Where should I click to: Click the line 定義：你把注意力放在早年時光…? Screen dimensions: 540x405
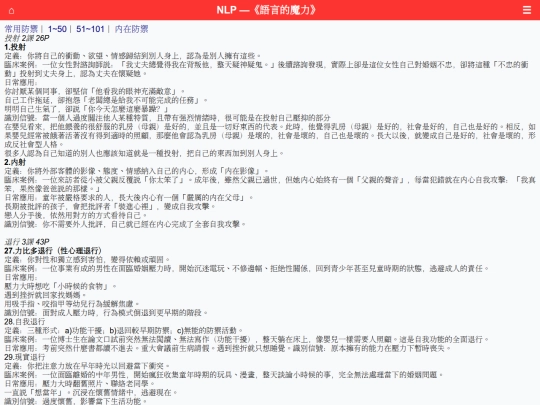pyautogui.click(x=87, y=366)
